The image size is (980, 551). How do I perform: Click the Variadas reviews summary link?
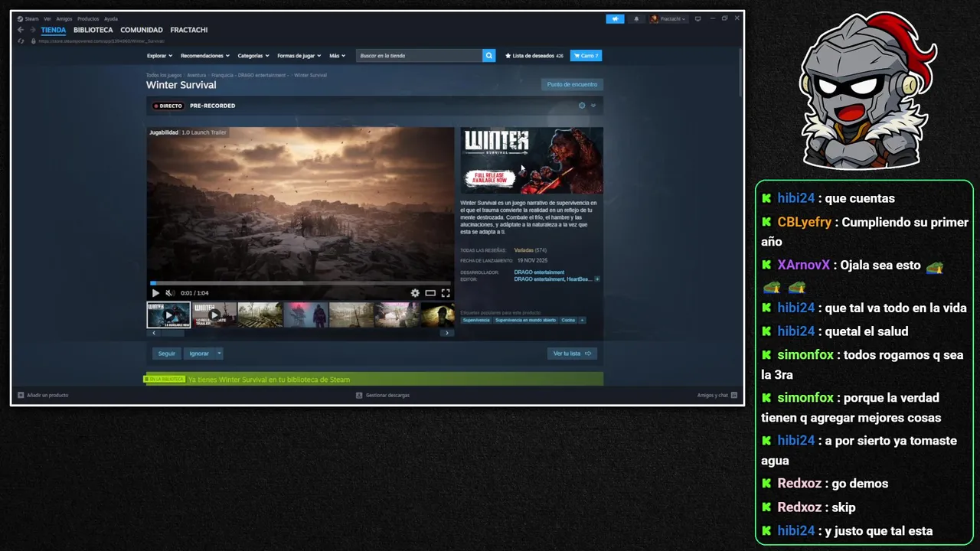coord(524,250)
